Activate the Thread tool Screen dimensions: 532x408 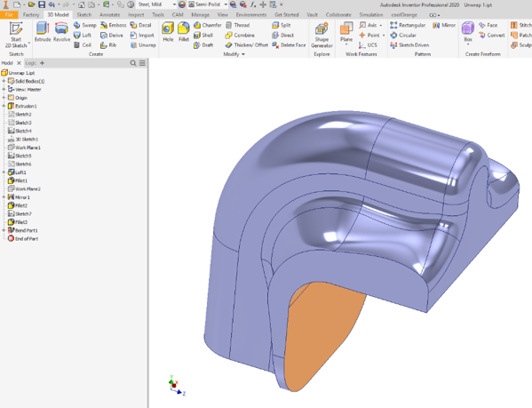point(238,25)
